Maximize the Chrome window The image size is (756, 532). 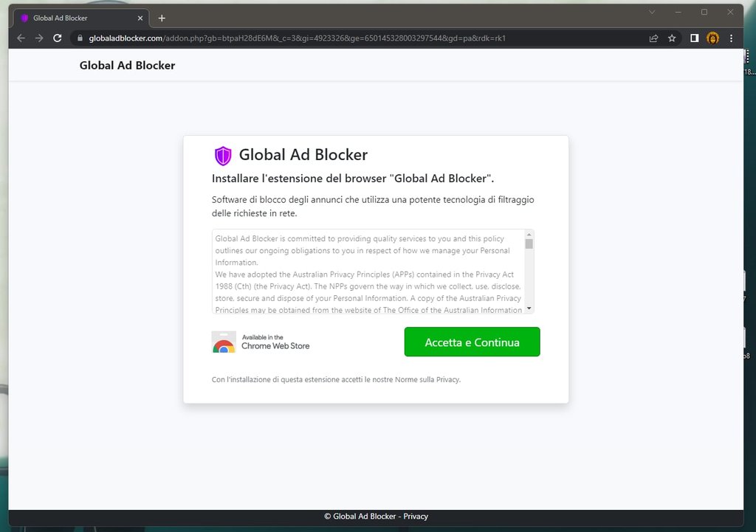click(x=704, y=12)
